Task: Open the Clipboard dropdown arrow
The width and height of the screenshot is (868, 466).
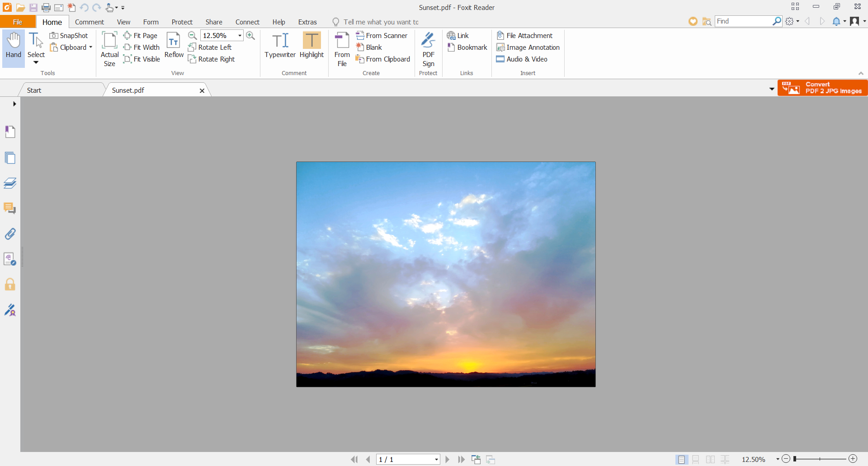Action: click(x=91, y=48)
